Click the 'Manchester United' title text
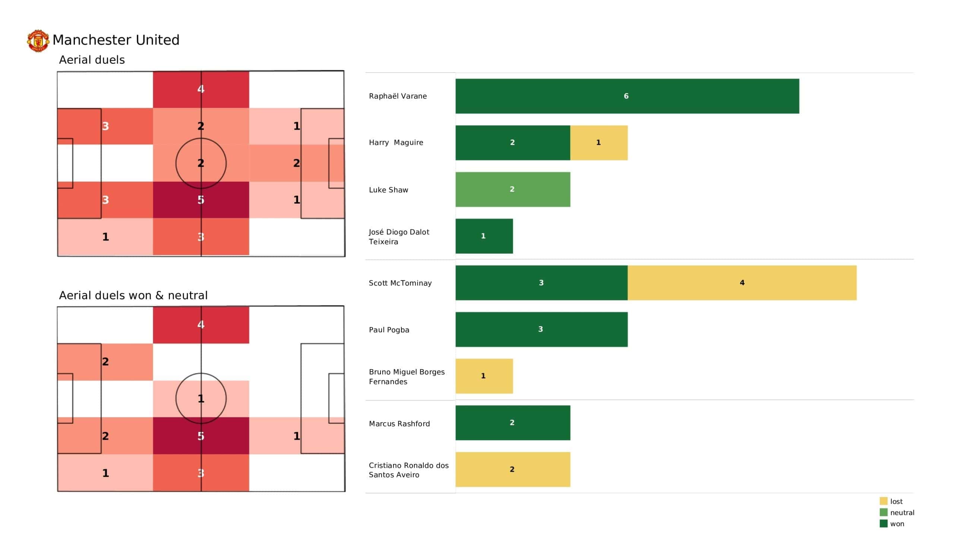 [x=116, y=40]
